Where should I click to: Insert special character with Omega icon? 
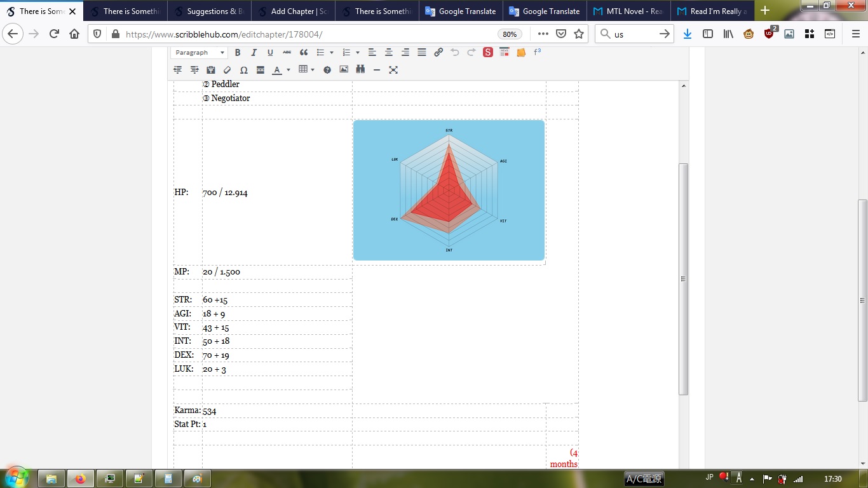click(x=244, y=70)
